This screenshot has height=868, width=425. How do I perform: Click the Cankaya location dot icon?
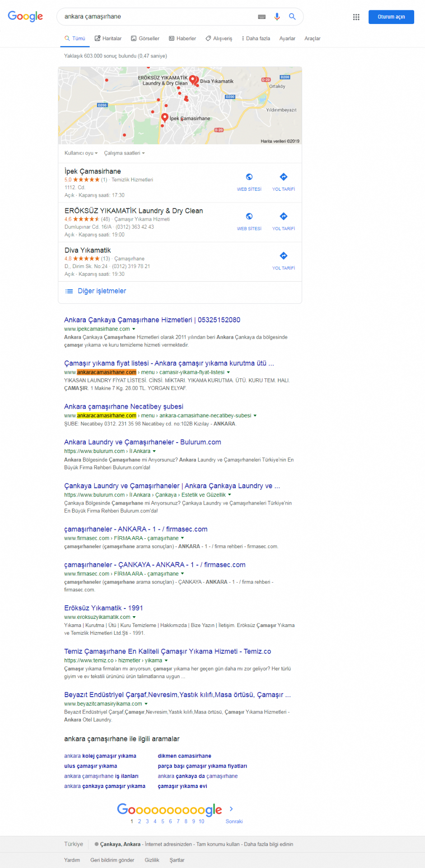(97, 844)
